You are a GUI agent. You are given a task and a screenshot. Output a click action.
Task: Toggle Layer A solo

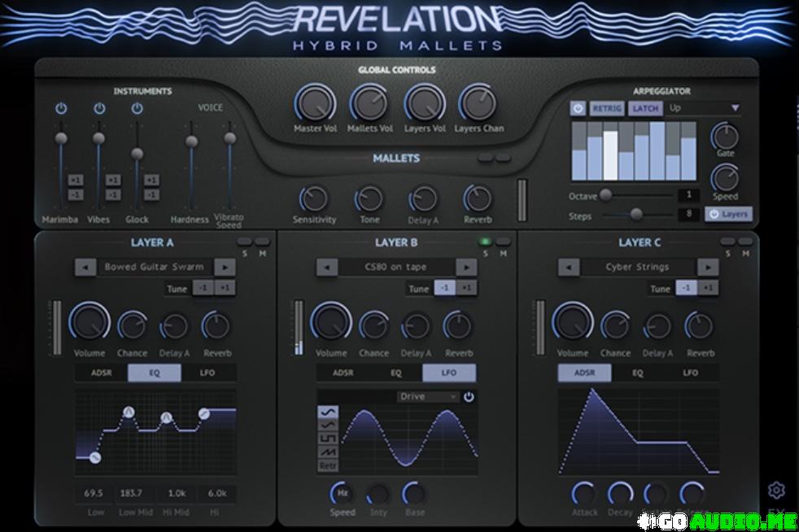point(245,242)
